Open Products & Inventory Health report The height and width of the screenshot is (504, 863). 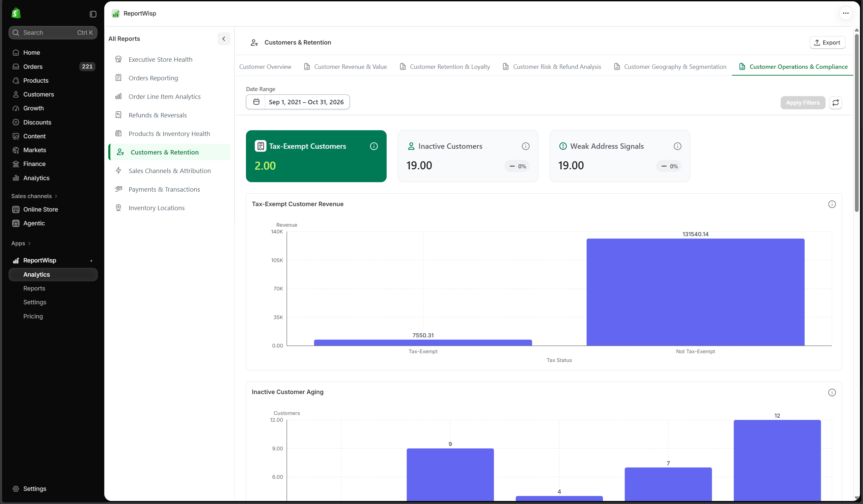point(169,134)
